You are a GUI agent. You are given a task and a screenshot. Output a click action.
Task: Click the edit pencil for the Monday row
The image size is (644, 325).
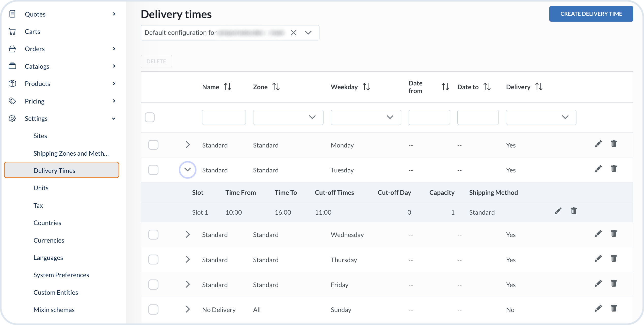tap(598, 144)
